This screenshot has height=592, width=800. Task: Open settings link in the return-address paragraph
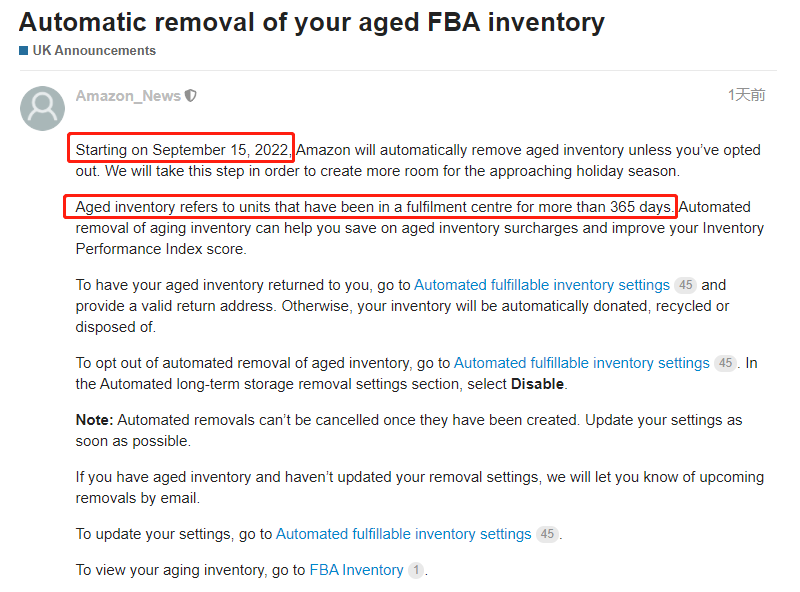point(541,285)
